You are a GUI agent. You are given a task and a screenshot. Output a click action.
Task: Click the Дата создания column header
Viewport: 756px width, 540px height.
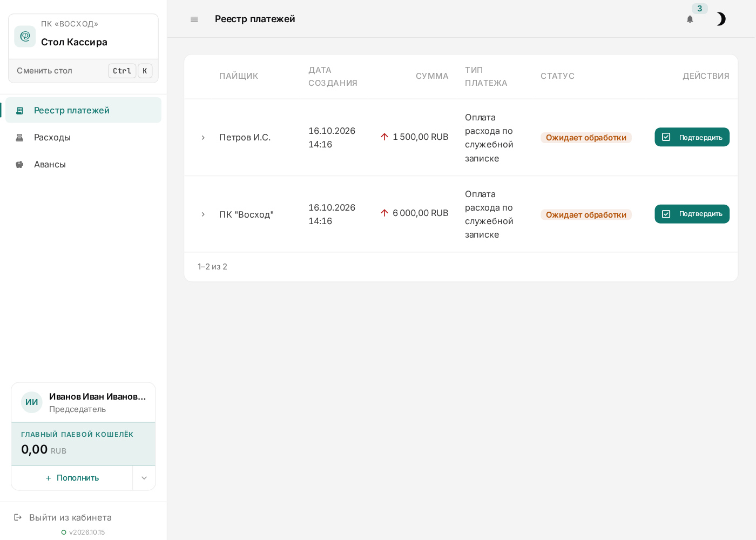(333, 76)
